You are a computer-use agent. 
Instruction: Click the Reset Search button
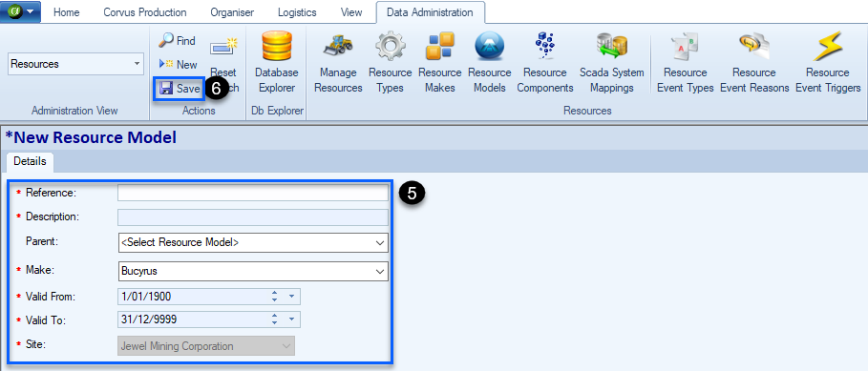pos(223,64)
